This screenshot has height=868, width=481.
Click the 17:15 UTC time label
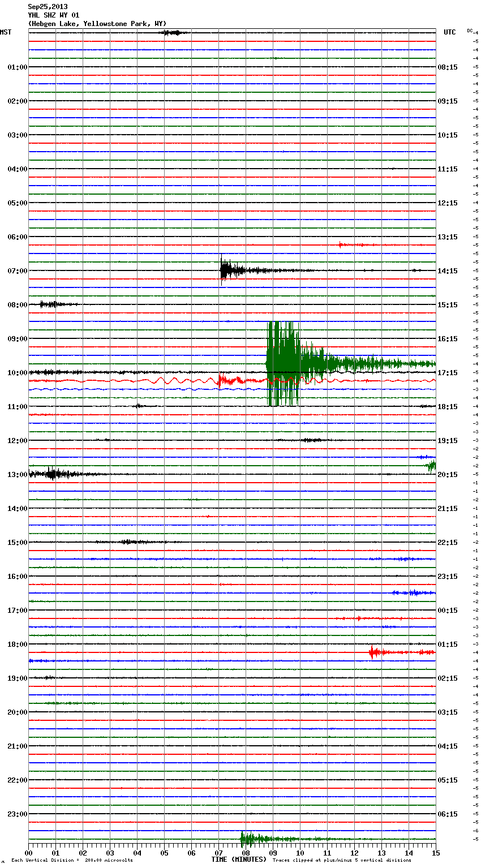tap(448, 373)
